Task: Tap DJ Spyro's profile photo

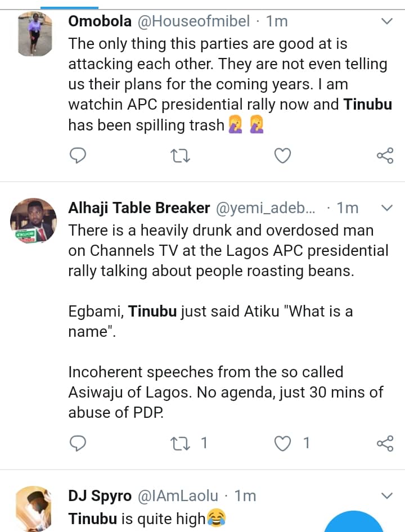Action: 34,508
